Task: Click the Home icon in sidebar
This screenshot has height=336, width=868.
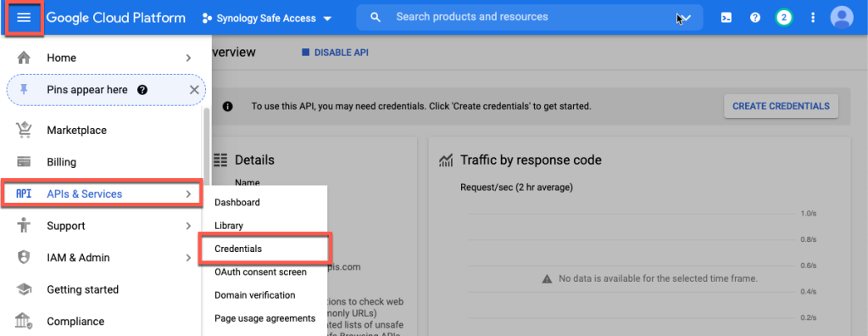Action: 24,58
